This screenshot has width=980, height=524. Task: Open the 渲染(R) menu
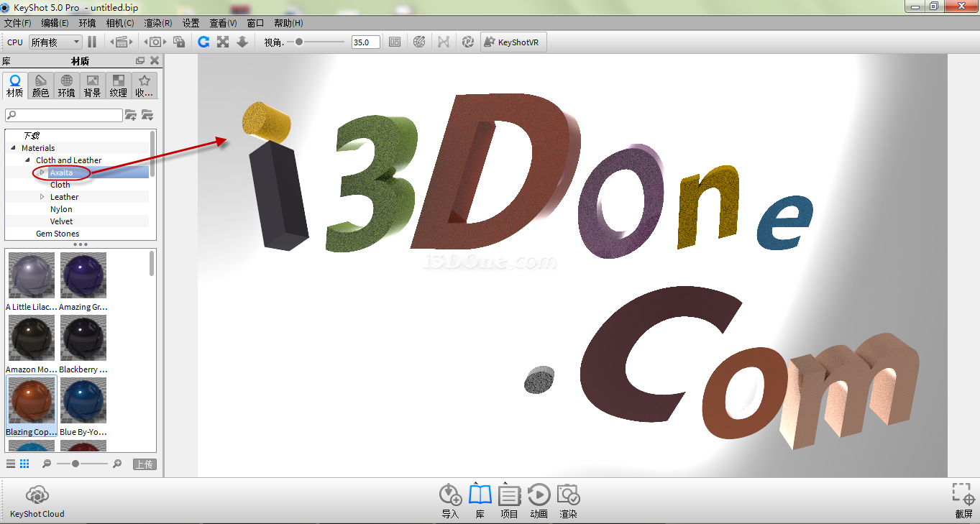click(158, 23)
